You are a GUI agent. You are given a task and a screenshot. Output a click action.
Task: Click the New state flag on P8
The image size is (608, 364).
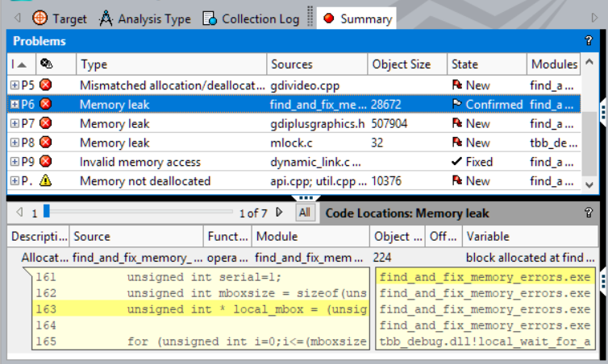(457, 142)
